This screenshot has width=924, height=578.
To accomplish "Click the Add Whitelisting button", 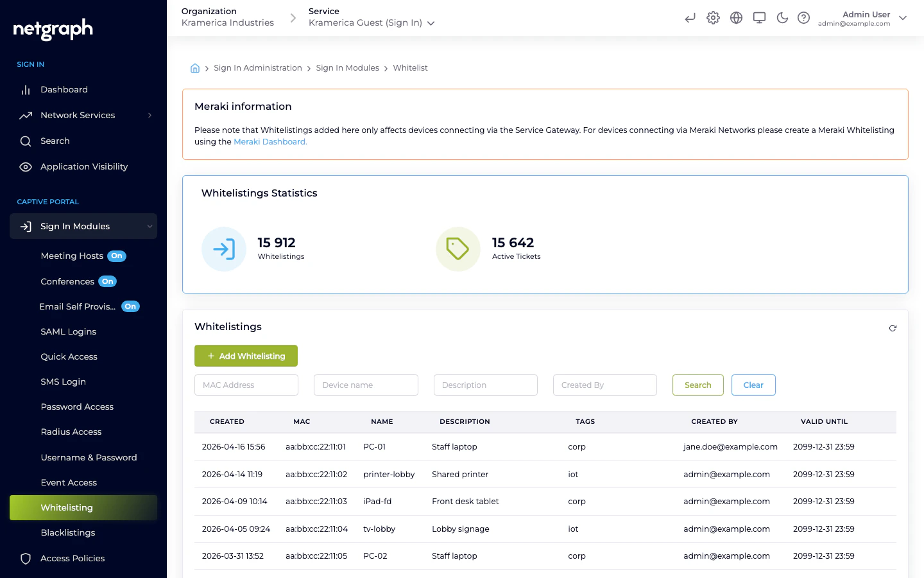I will [x=246, y=356].
